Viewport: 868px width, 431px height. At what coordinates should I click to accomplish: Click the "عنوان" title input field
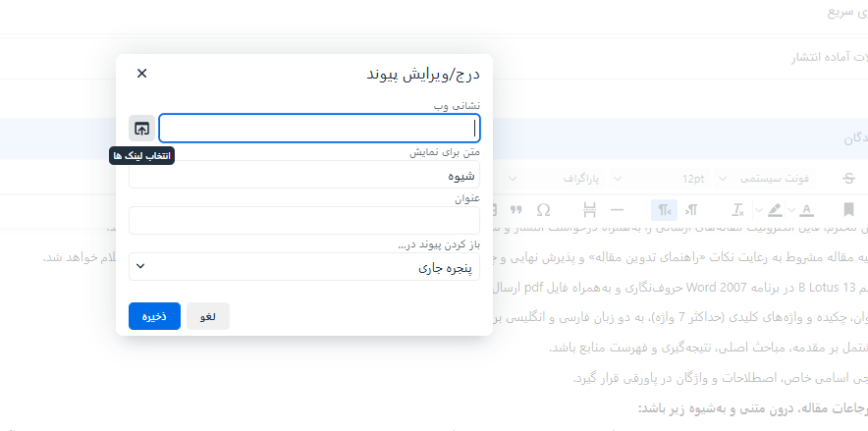pos(304,220)
